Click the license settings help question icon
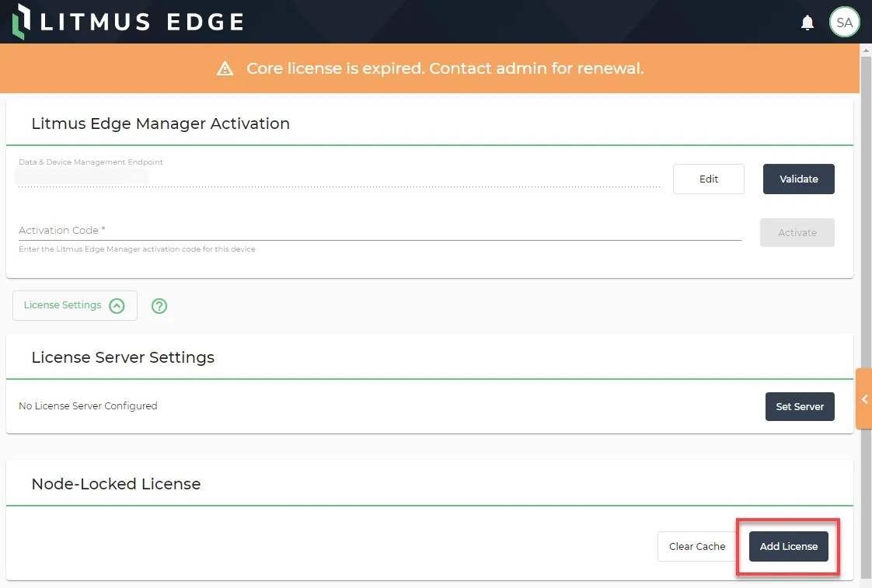872x588 pixels. [x=159, y=306]
